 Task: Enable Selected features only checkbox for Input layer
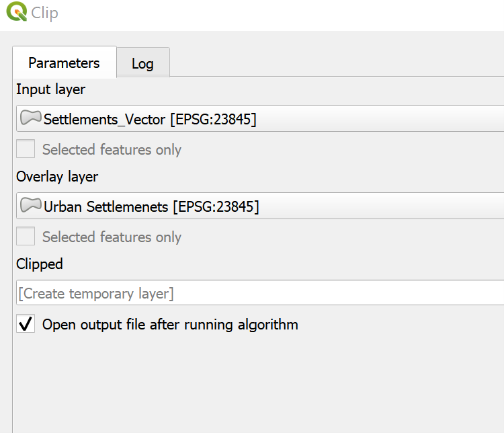[x=26, y=149]
